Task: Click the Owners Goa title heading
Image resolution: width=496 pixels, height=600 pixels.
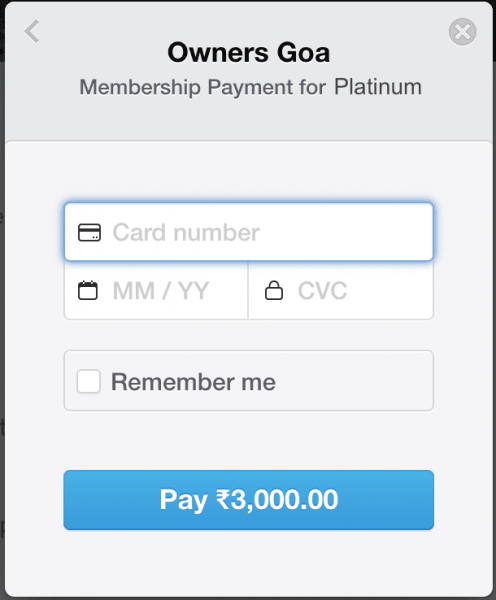Action: tap(249, 52)
